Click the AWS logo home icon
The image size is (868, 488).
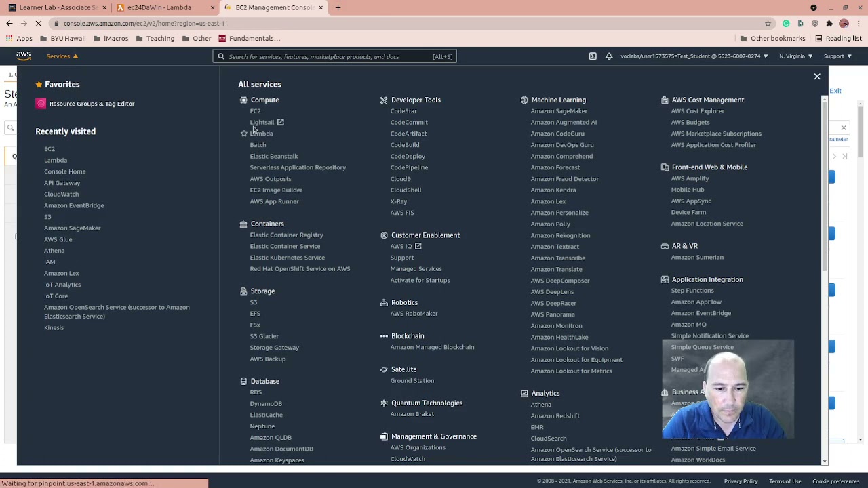click(x=24, y=56)
